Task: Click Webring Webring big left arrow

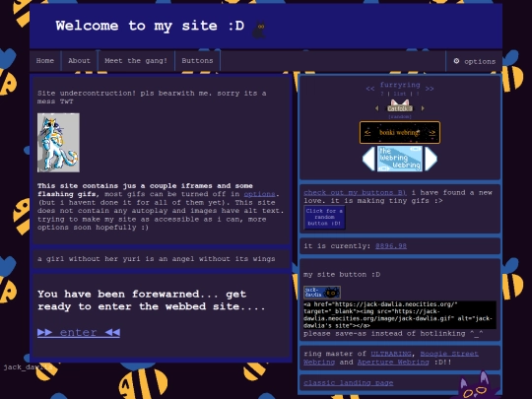Action: tap(368, 159)
